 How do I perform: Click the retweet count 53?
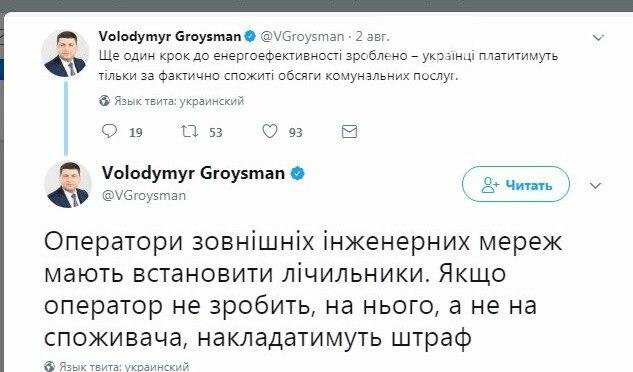click(216, 132)
